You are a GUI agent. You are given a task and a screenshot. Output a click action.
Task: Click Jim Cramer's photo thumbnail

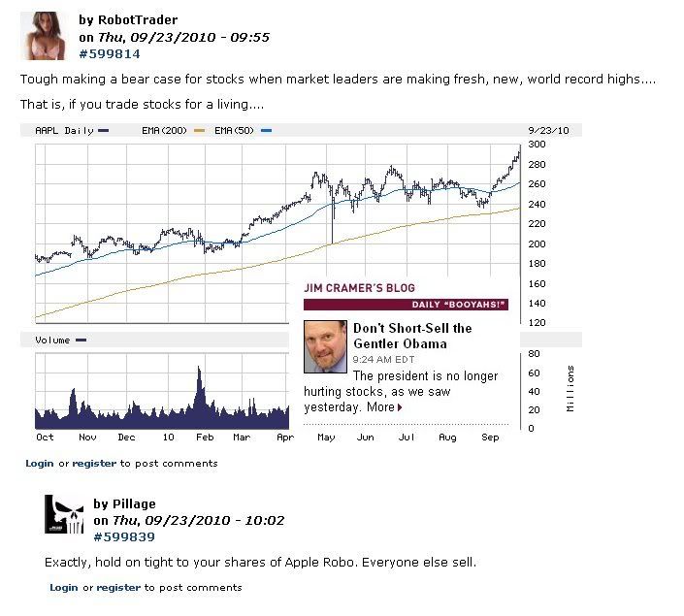pyautogui.click(x=325, y=347)
